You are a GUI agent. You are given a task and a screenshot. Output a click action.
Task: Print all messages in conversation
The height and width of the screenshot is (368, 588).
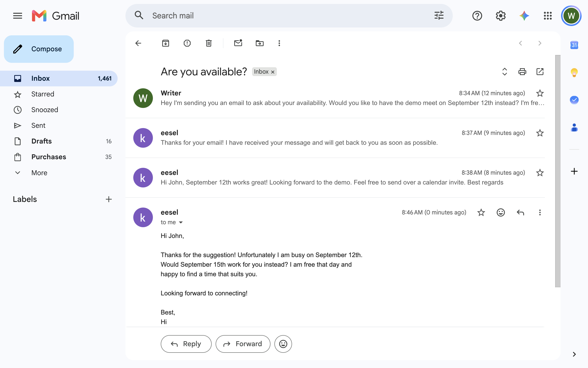coord(522,72)
